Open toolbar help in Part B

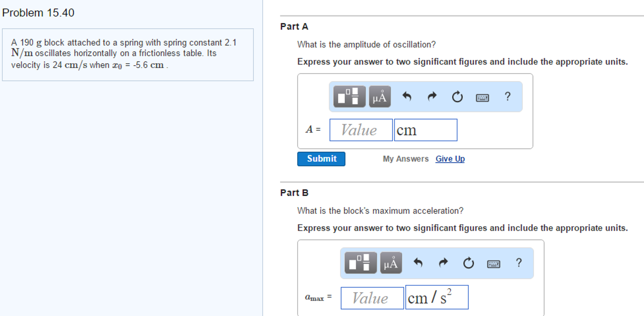(519, 263)
